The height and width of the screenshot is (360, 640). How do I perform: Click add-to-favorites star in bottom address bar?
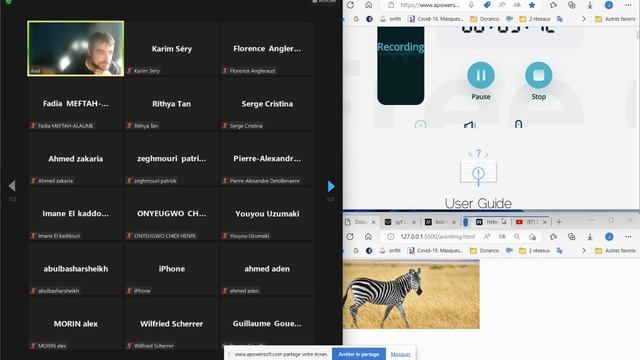coord(532,236)
